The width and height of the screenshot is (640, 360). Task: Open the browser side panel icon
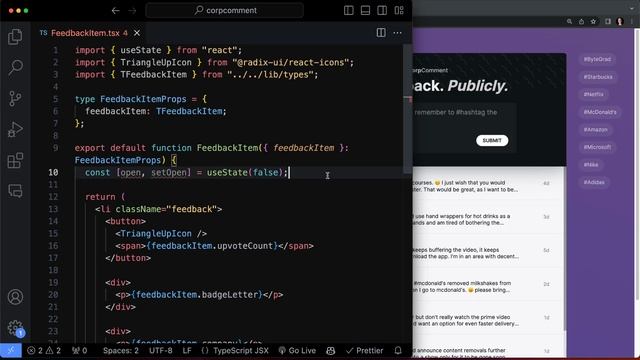(608, 21)
